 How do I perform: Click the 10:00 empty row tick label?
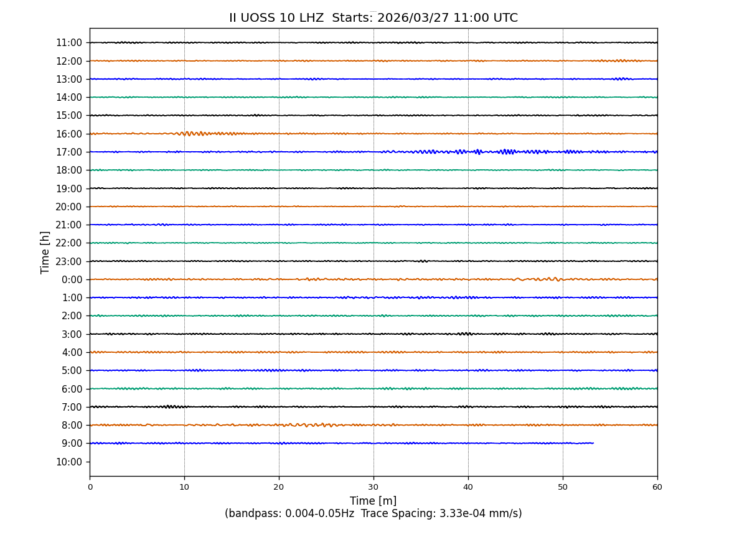click(69, 462)
